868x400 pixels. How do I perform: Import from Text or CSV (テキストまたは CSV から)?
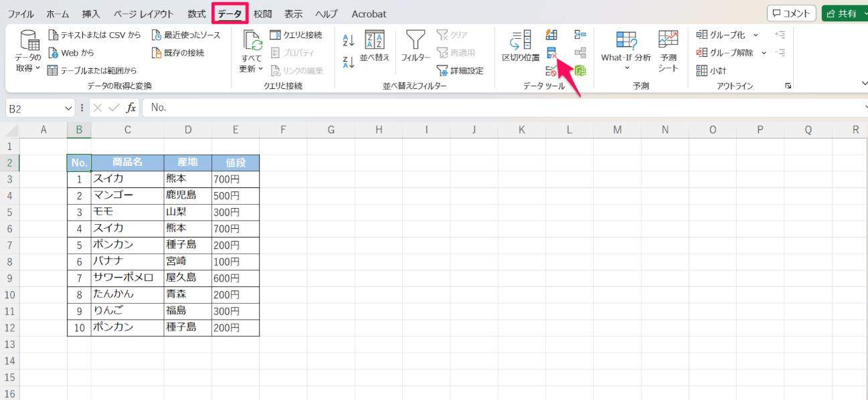click(x=94, y=35)
